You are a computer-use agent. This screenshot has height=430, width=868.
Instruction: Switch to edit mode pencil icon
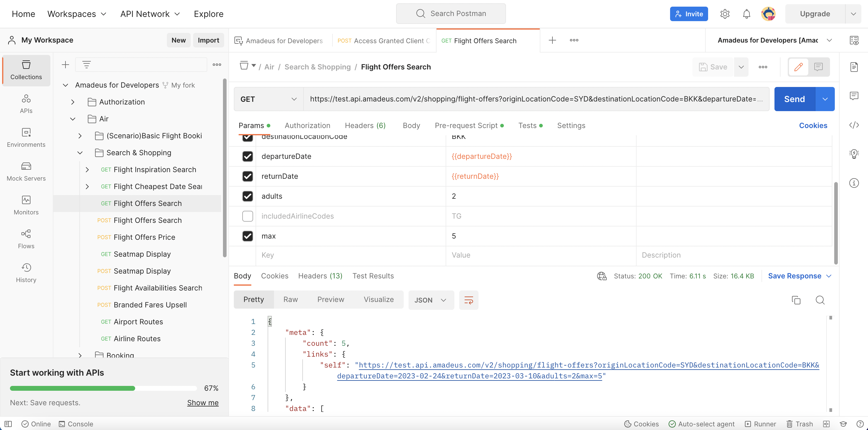coord(798,67)
